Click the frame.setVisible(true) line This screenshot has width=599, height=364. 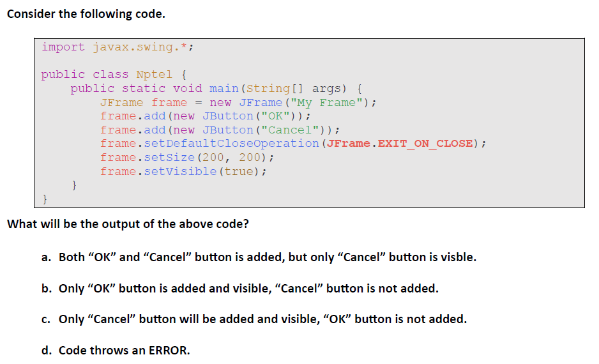click(183, 171)
